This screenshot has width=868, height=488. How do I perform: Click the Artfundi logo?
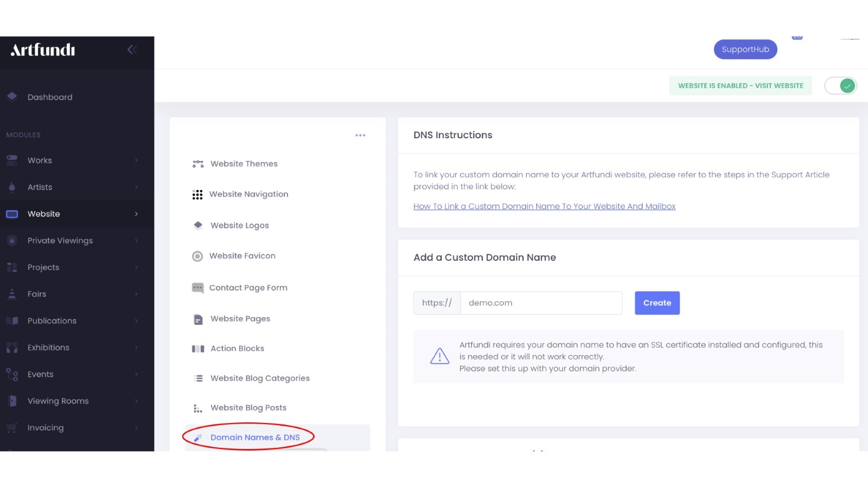coord(43,50)
